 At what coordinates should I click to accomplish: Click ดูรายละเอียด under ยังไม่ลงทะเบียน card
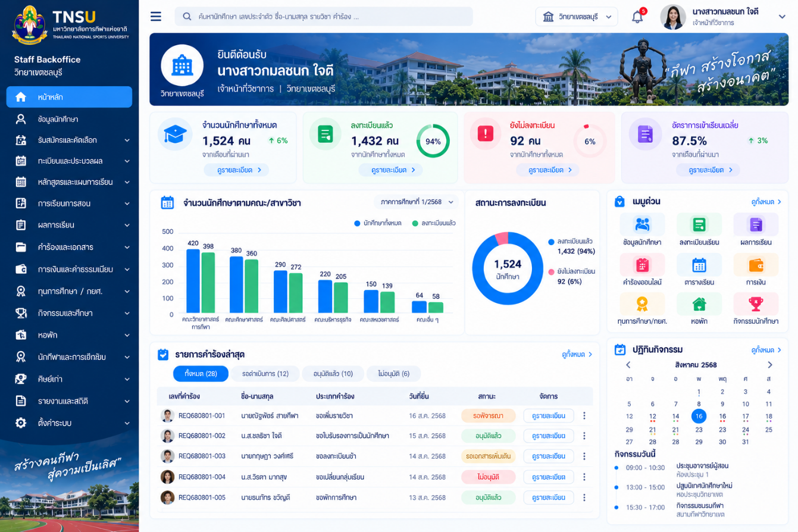(x=547, y=170)
